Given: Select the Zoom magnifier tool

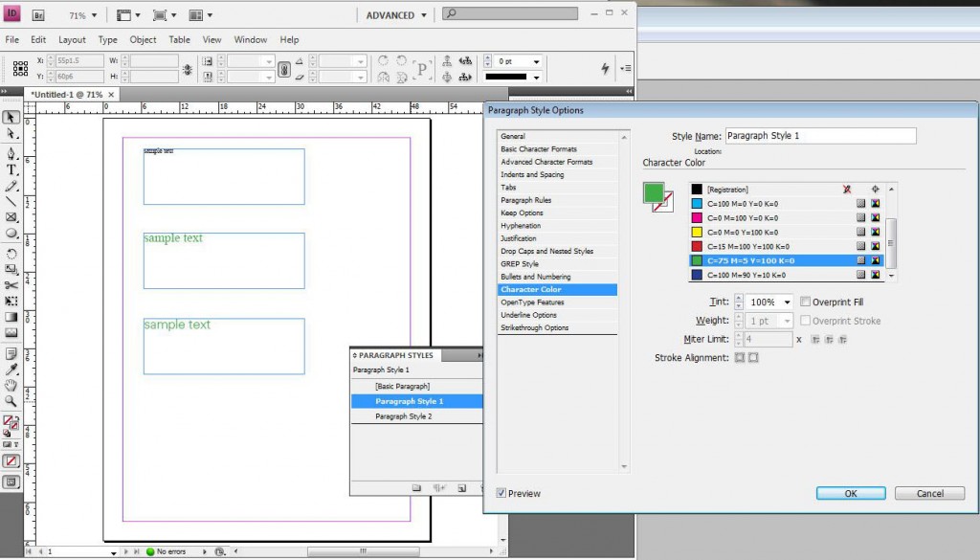Looking at the screenshot, I should (x=11, y=401).
